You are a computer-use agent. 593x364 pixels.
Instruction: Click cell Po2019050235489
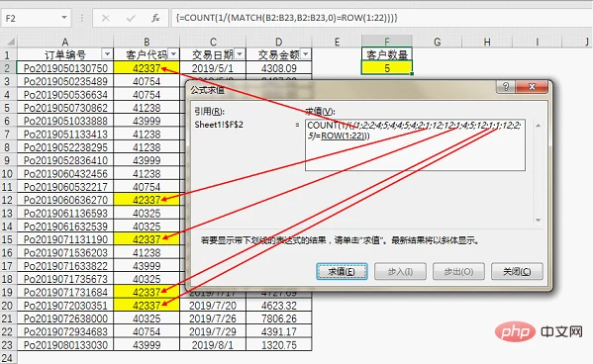[x=65, y=81]
